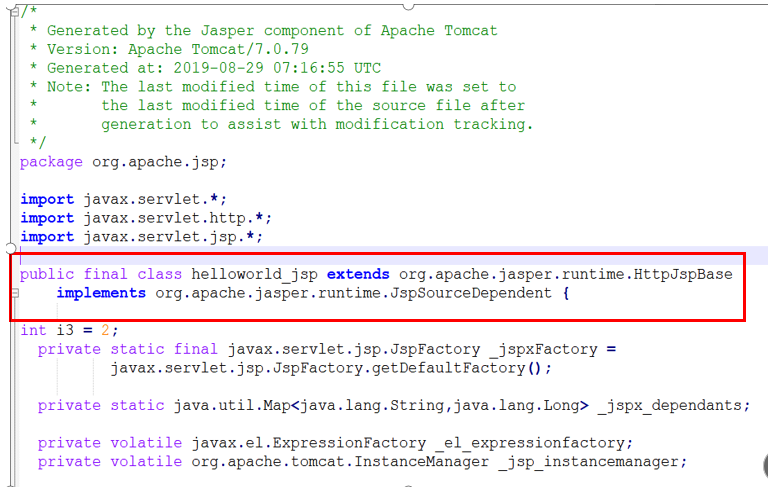This screenshot has width=769, height=489.
Task: Click 'org.apache.tomcat.InstanceManager' type name
Action: click(x=340, y=462)
